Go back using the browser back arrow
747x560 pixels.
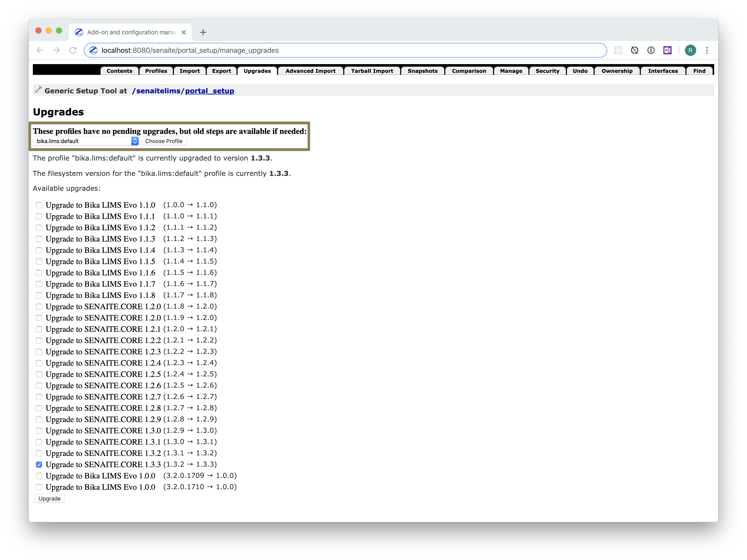point(40,50)
